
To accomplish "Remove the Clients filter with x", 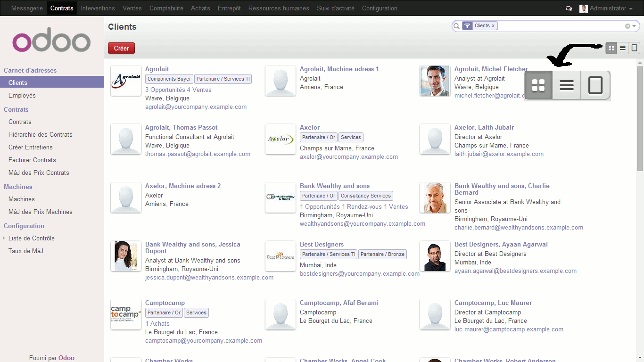I will pos(493,26).
